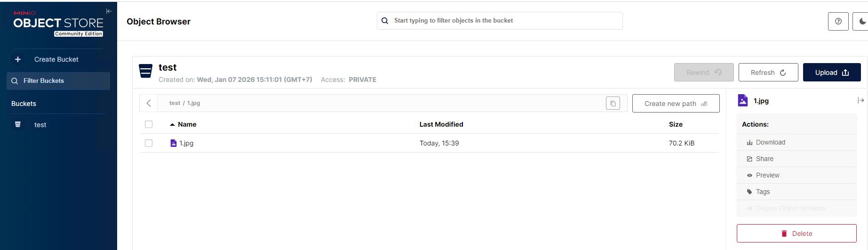Download the 1.jpg object
The height and width of the screenshot is (250, 868).
tap(770, 142)
